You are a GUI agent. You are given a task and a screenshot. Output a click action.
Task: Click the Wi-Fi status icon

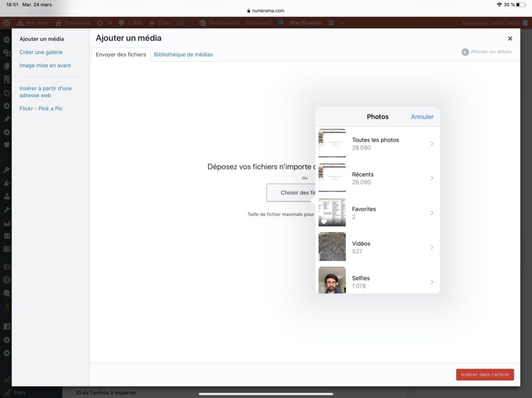499,5
